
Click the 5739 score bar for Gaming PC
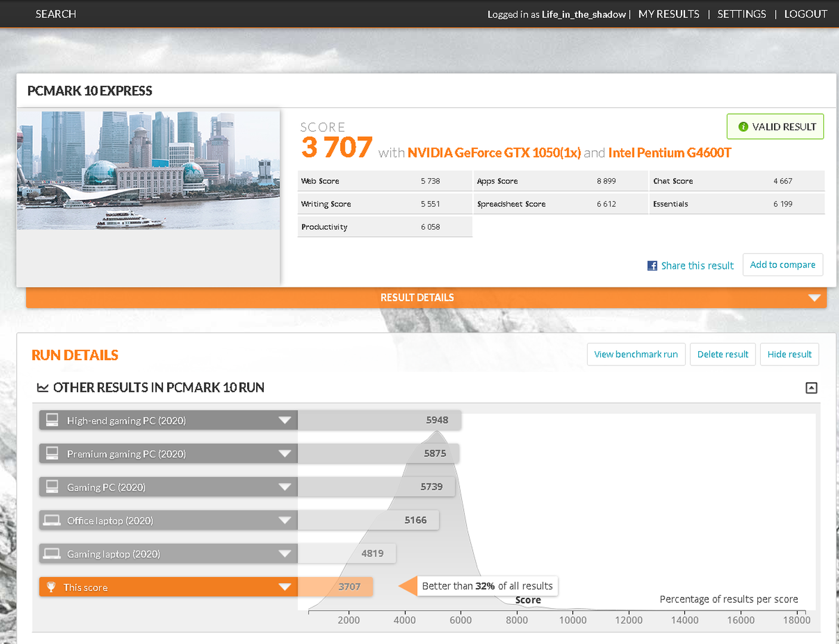click(377, 487)
